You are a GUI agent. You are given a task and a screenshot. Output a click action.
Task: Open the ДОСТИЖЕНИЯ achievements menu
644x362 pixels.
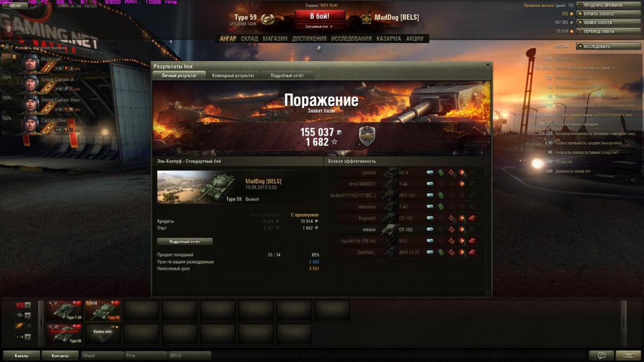pos(309,39)
